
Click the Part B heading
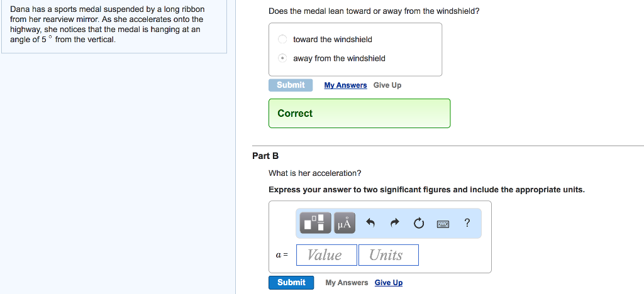265,156
